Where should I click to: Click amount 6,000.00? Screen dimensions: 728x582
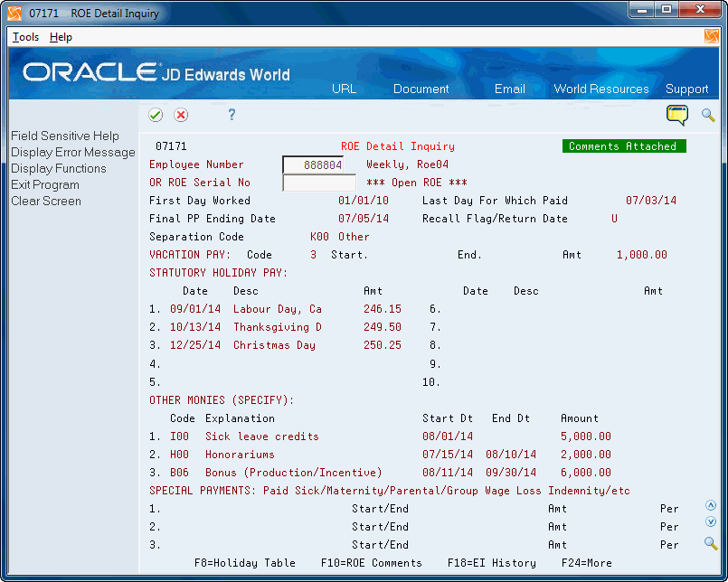pyautogui.click(x=586, y=473)
